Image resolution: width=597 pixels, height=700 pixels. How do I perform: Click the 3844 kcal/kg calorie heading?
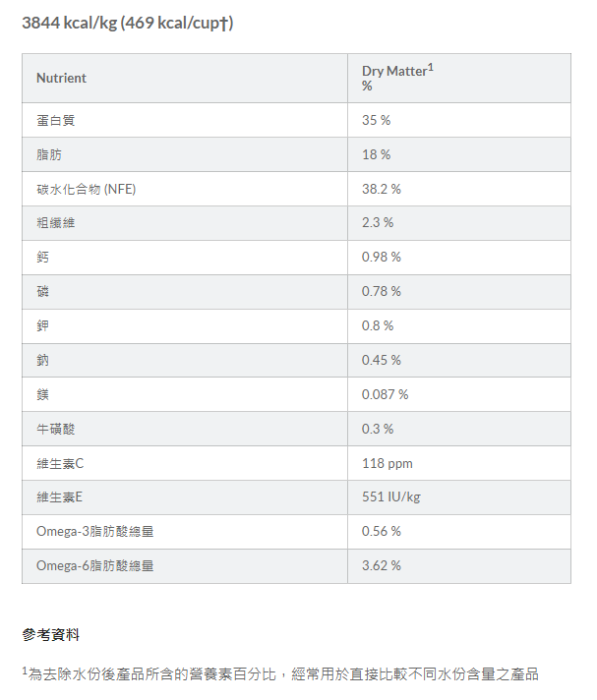click(128, 23)
